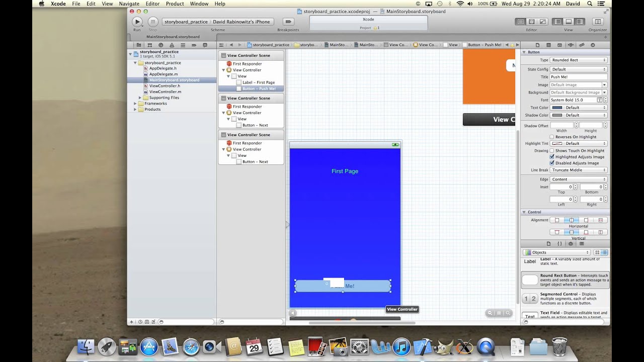Image resolution: width=644 pixels, height=362 pixels.
Task: Edit the Title field Push Me!
Action: 579,77
